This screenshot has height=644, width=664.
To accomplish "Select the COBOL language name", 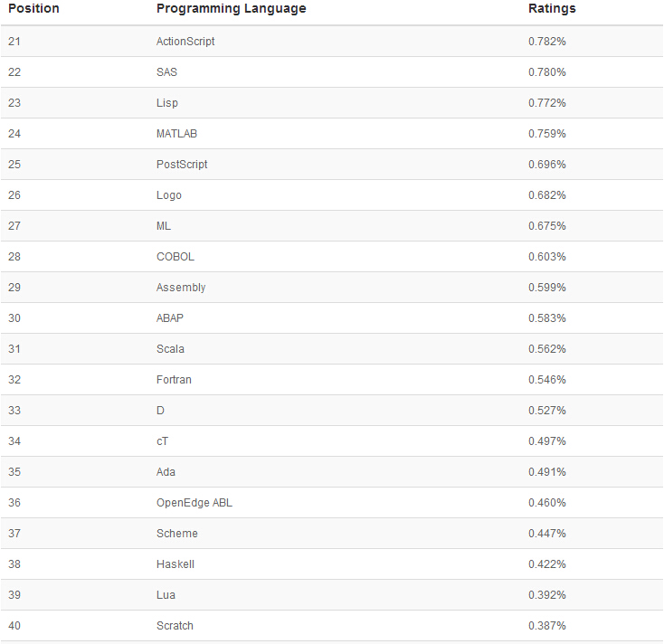I will 175,257.
